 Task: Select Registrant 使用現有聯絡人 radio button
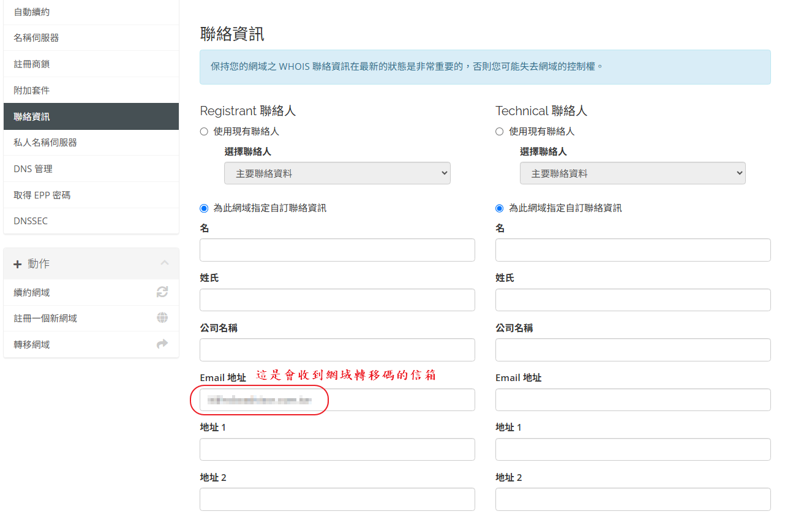coord(204,132)
